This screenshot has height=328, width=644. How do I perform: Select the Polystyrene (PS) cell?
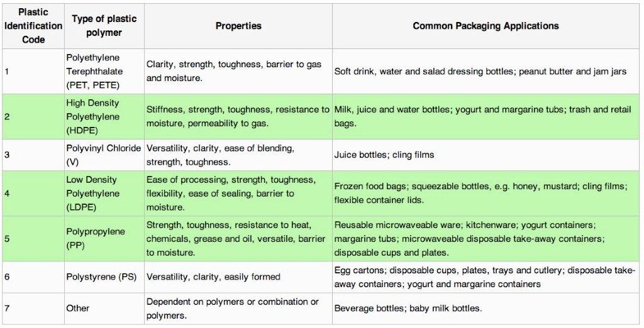click(103, 277)
